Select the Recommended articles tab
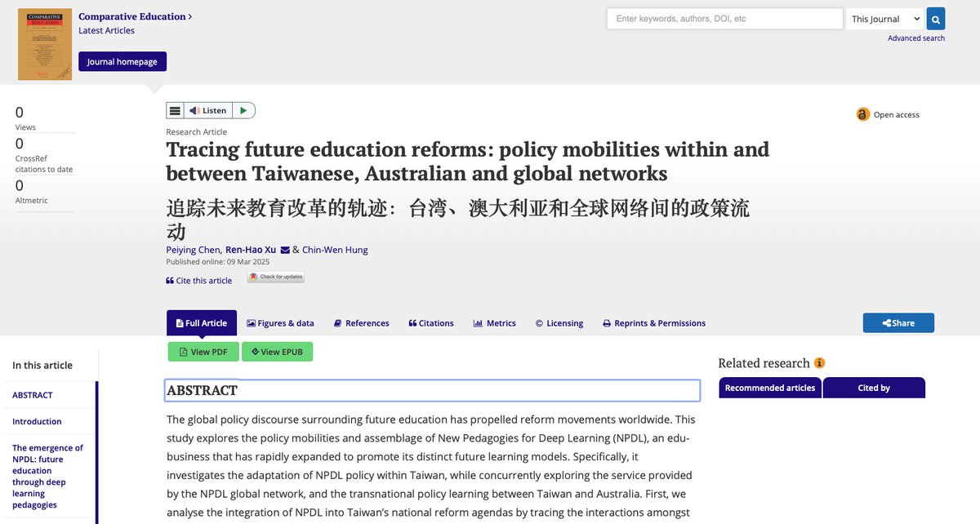 click(x=770, y=388)
